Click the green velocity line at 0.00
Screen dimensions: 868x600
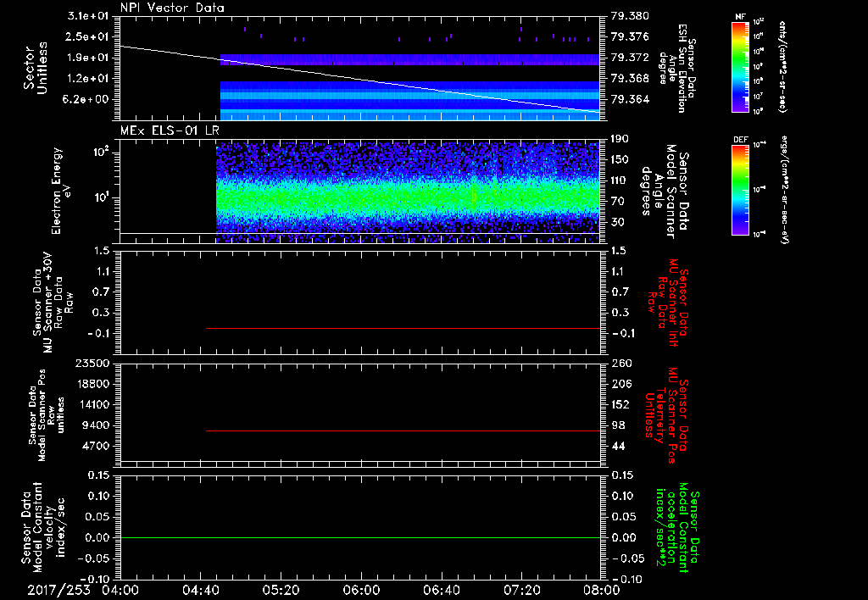point(360,537)
